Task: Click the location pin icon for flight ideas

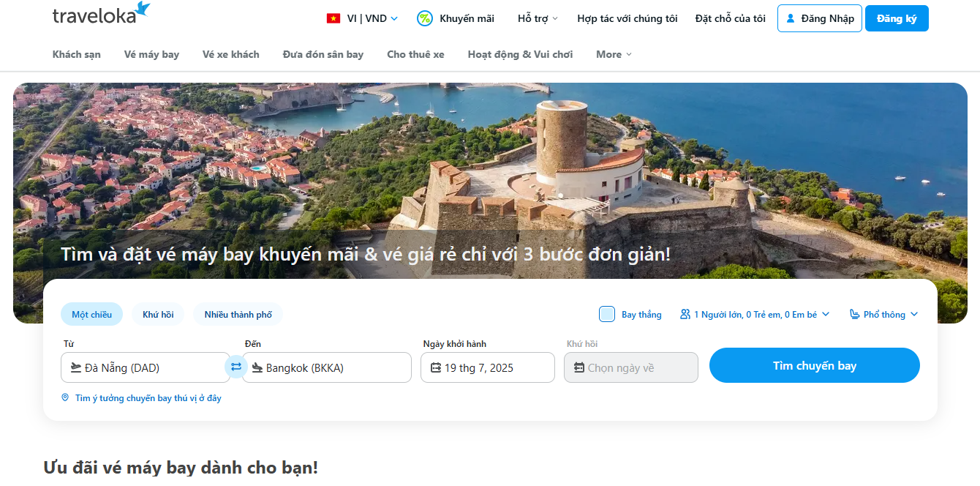Action: [65, 397]
